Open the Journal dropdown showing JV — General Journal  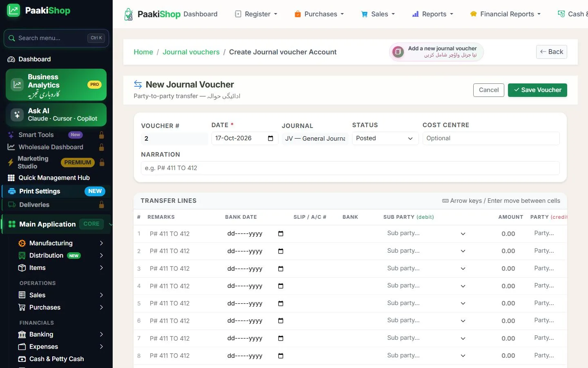pos(315,139)
